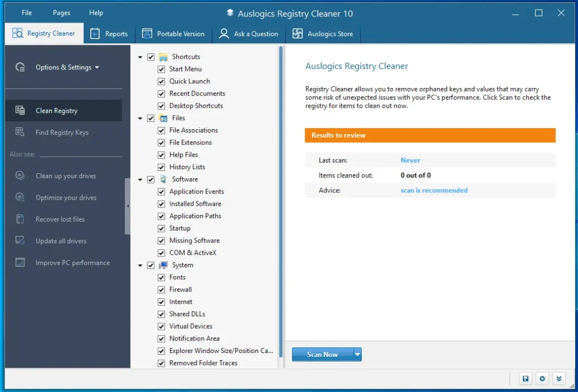Screen dimensions: 578x392
Task: Open the Pages menu
Action: click(61, 12)
